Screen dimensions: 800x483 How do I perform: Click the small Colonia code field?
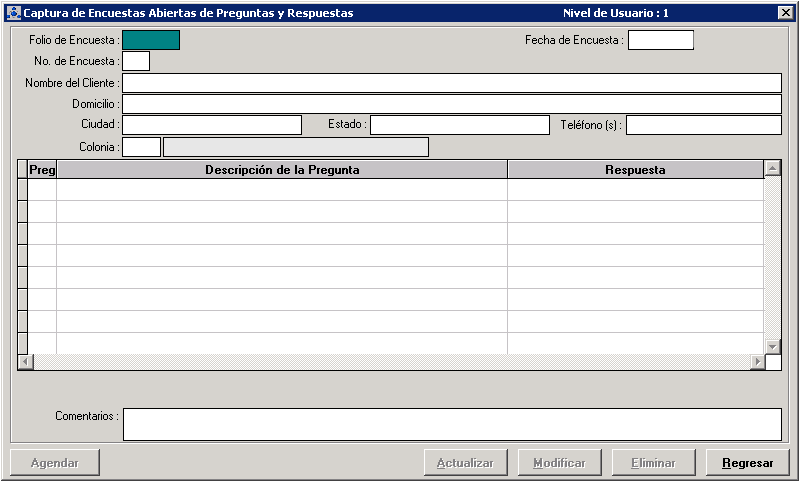pos(141,147)
